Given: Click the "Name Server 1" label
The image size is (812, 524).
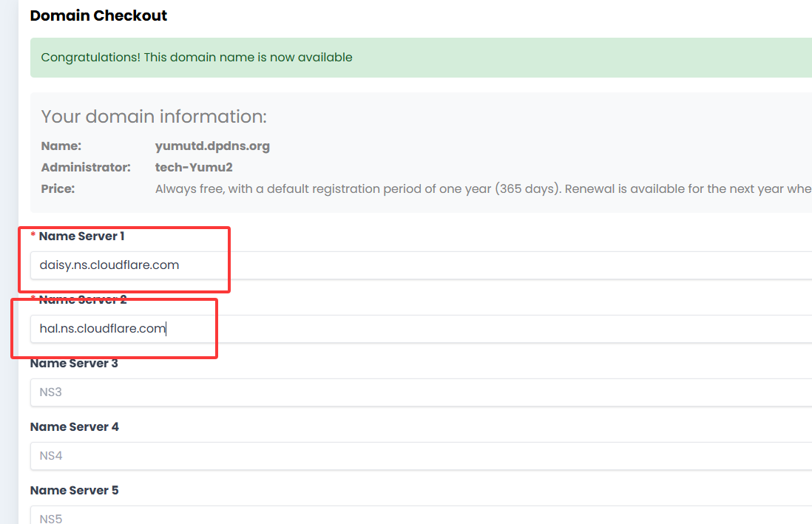Looking at the screenshot, I should (x=81, y=237).
